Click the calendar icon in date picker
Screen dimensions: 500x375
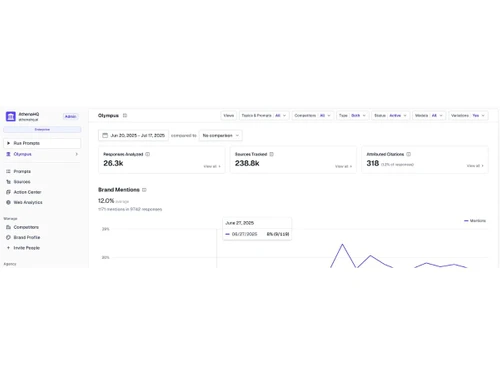pos(105,135)
